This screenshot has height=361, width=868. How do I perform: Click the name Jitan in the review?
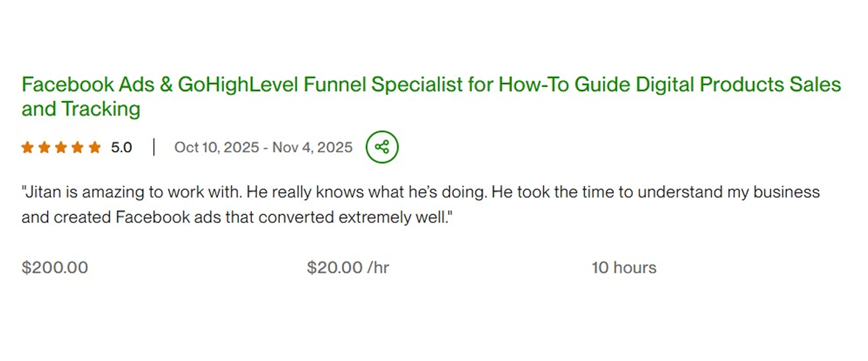42,192
